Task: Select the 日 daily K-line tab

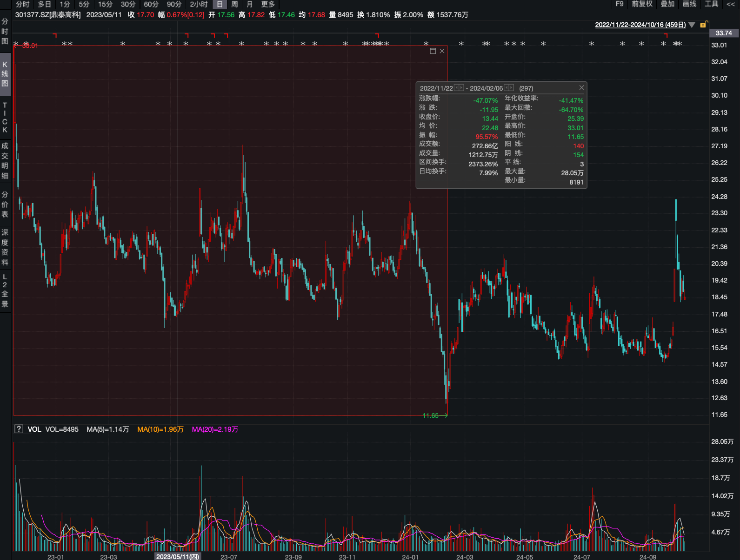Action: tap(220, 4)
